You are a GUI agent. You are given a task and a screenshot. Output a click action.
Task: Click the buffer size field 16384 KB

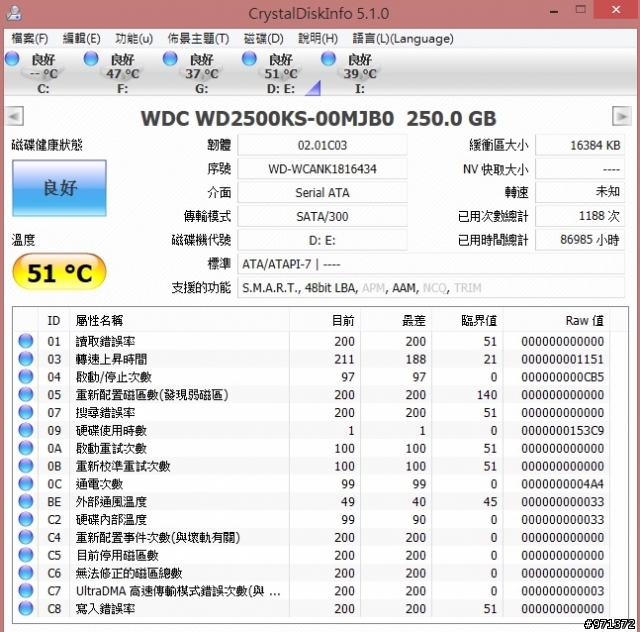[580, 145]
